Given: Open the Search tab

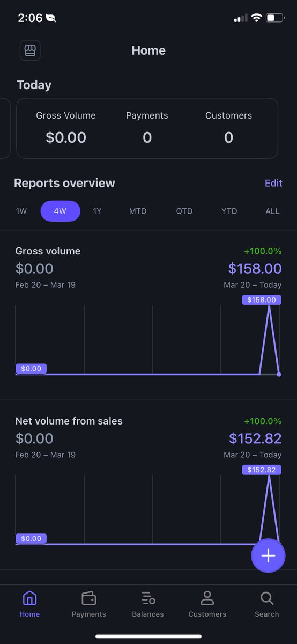Looking at the screenshot, I should [267, 604].
